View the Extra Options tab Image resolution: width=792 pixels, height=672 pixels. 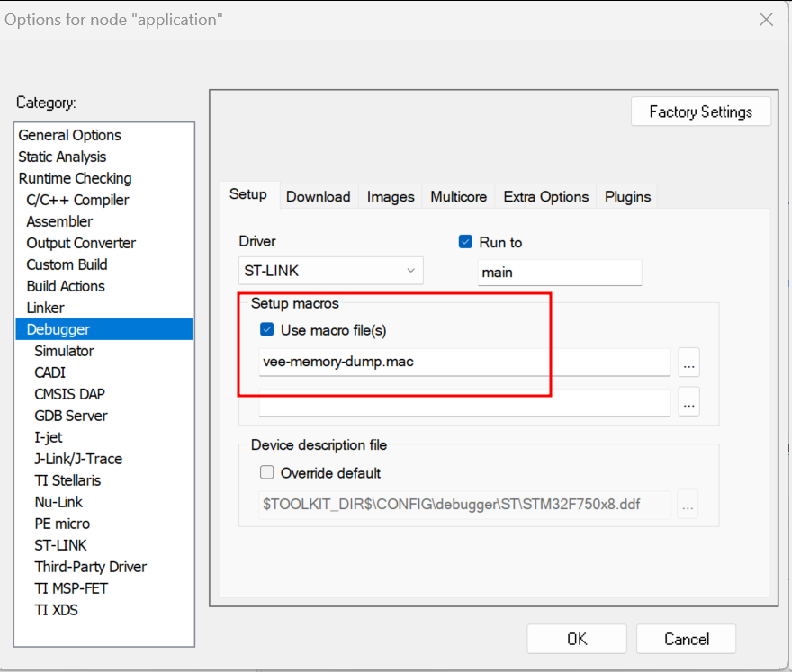(545, 196)
